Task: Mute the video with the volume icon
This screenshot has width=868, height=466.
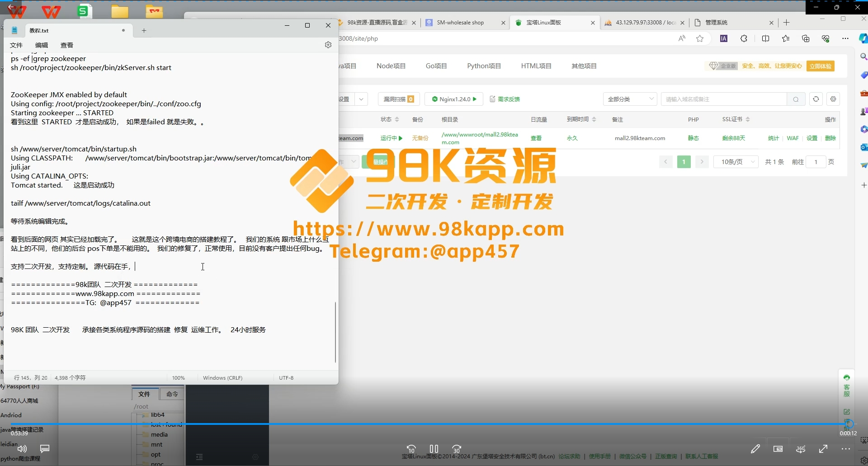Action: click(22, 449)
